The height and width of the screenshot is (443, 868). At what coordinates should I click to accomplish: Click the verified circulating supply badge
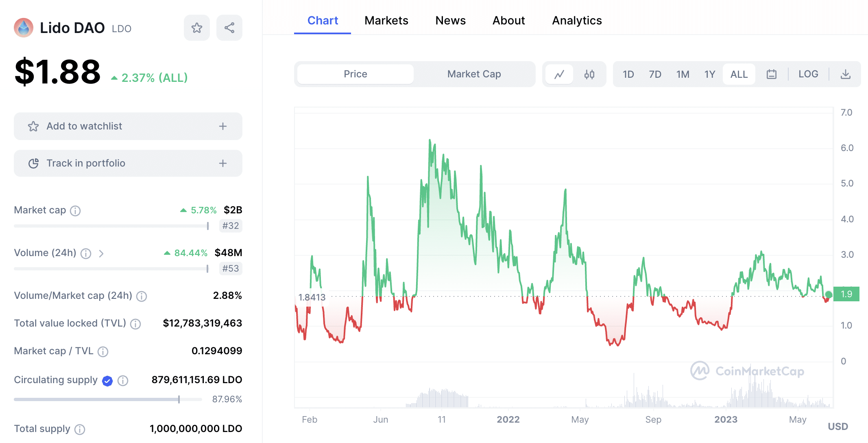click(107, 381)
